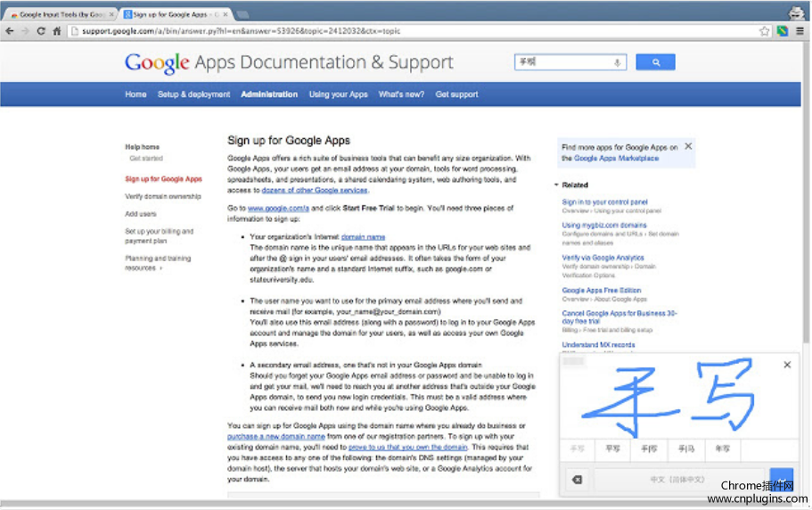Screen dimensions: 812x510
Task: Open Verify domain ownership sidebar link
Action: (x=163, y=197)
